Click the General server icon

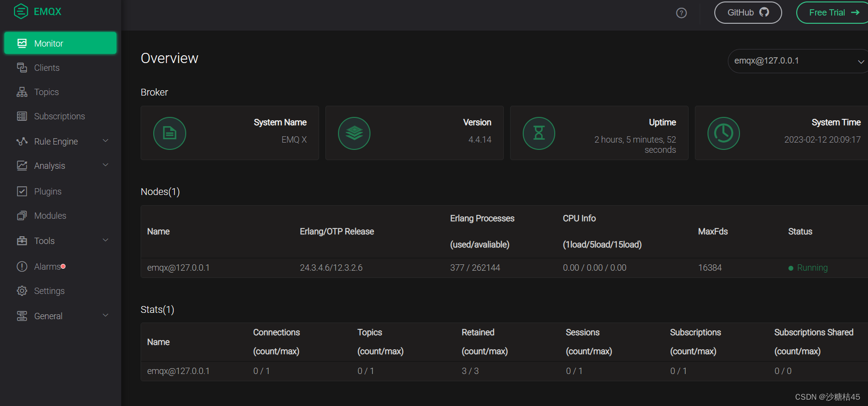(x=22, y=316)
